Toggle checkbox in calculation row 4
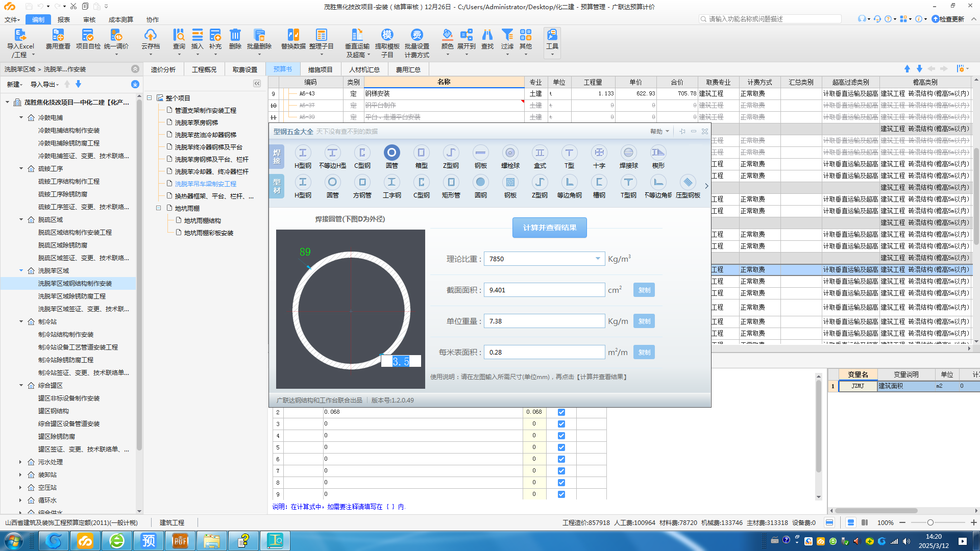The image size is (980, 551). (561, 436)
